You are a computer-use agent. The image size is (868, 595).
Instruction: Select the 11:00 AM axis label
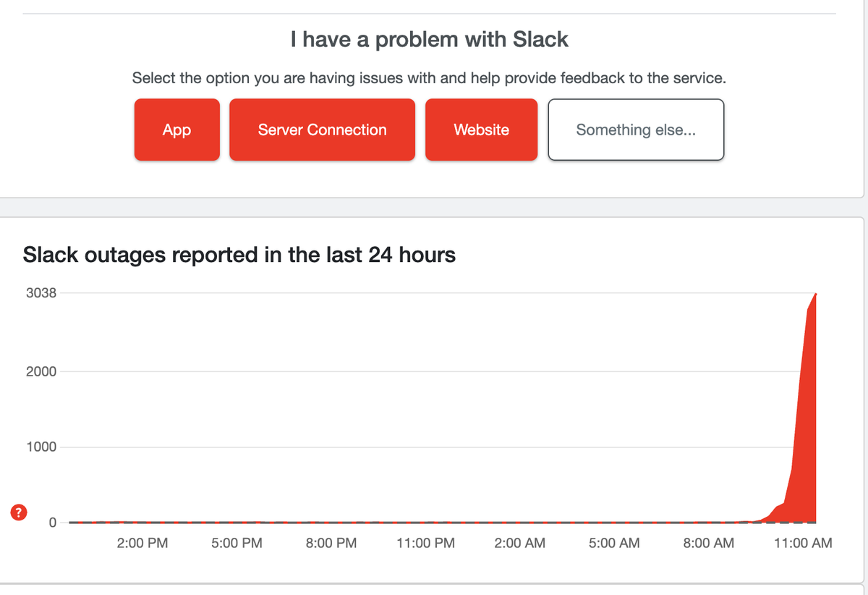tap(804, 543)
